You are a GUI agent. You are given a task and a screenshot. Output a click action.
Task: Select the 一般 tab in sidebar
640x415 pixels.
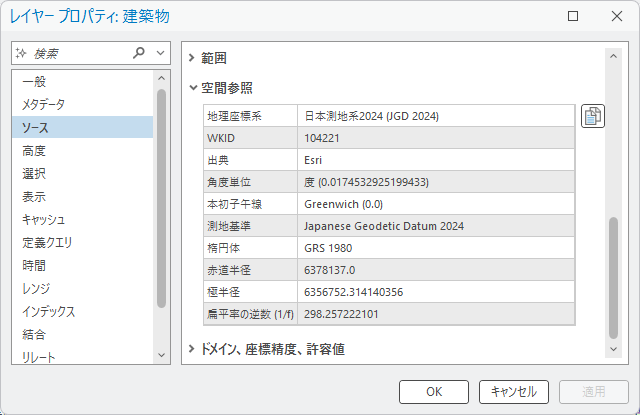click(34, 81)
